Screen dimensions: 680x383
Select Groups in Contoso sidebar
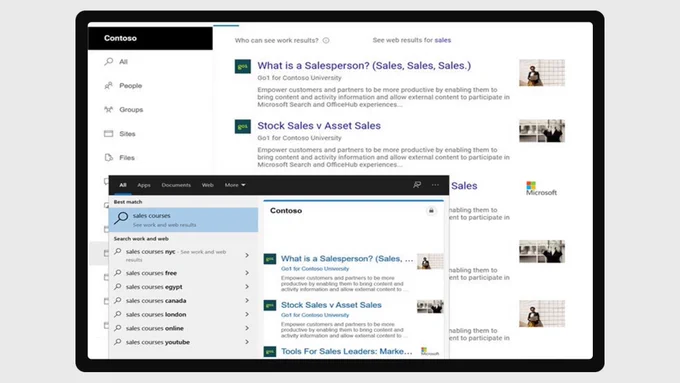[131, 110]
